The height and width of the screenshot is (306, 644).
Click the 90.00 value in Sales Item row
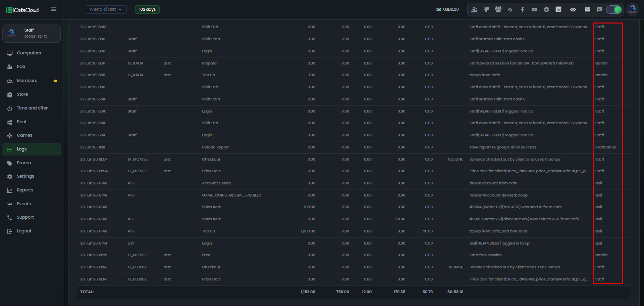point(400,219)
